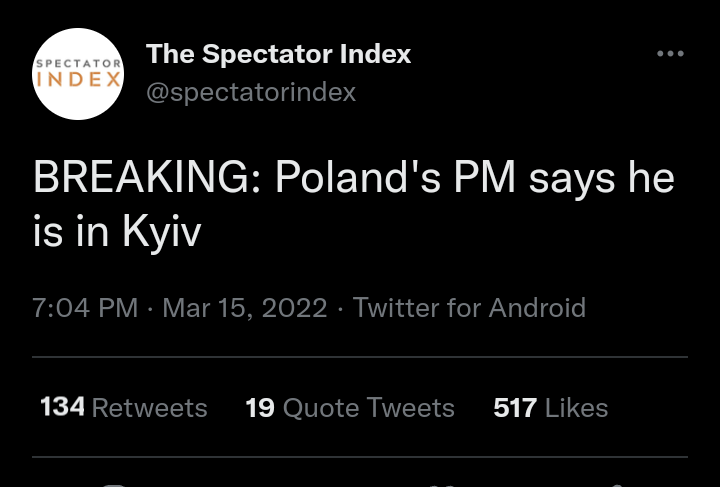Click the word Kyiv in the tweet

162,232
